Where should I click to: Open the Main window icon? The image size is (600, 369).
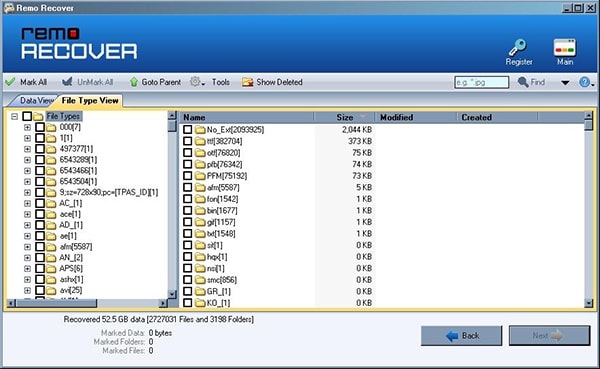pyautogui.click(x=565, y=48)
